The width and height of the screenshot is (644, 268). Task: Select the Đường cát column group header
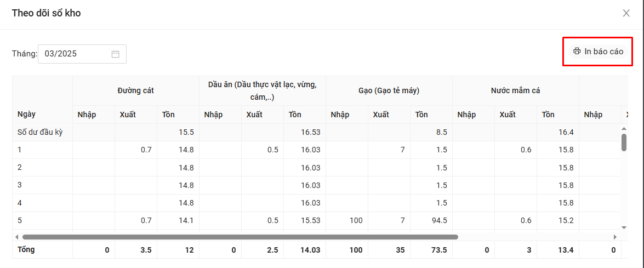135,90
